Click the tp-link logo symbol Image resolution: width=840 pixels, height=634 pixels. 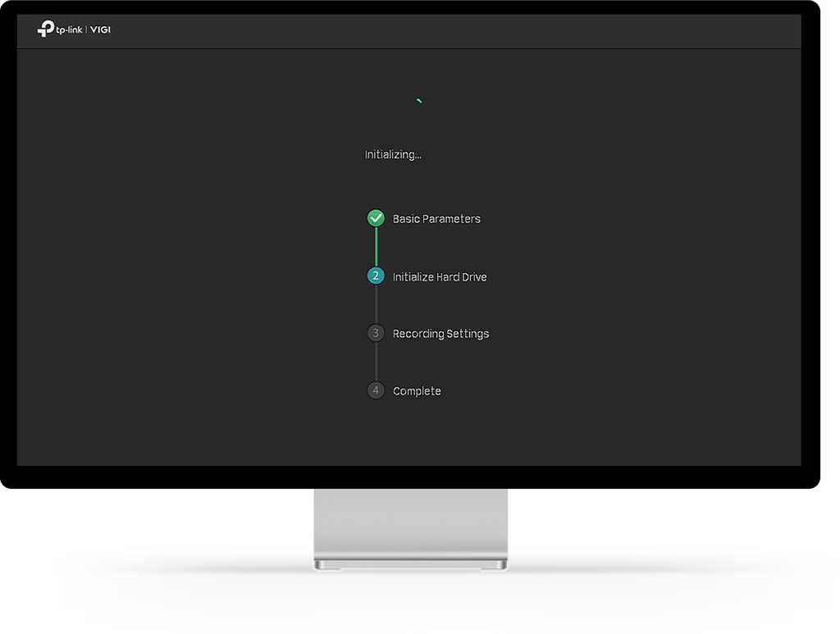[46, 29]
